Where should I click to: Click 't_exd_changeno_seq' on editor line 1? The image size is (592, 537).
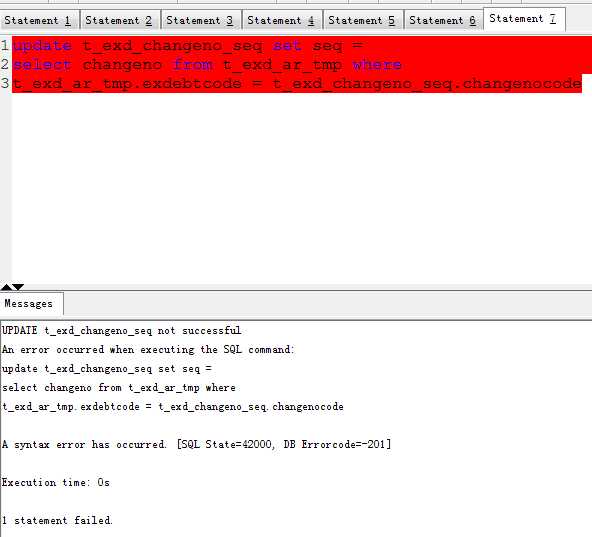pos(172,46)
